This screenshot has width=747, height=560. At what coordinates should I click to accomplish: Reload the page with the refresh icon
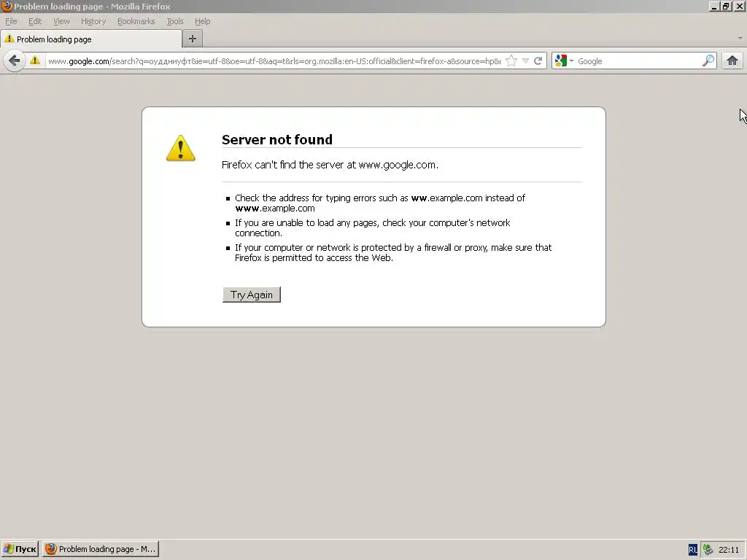[538, 61]
